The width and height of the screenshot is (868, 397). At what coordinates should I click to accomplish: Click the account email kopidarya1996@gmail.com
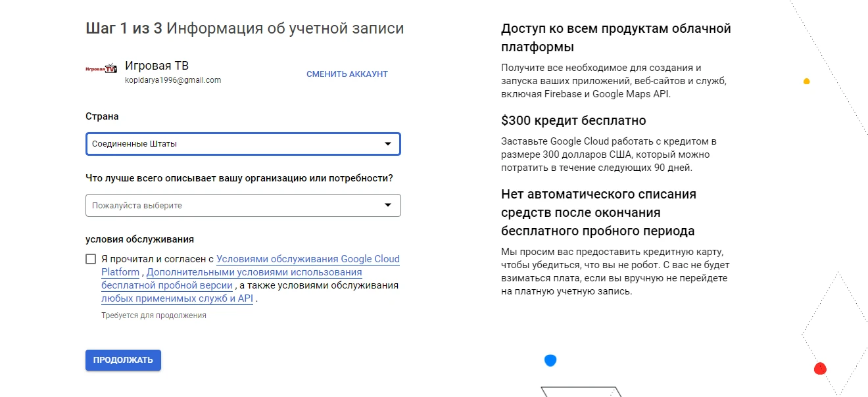click(173, 80)
